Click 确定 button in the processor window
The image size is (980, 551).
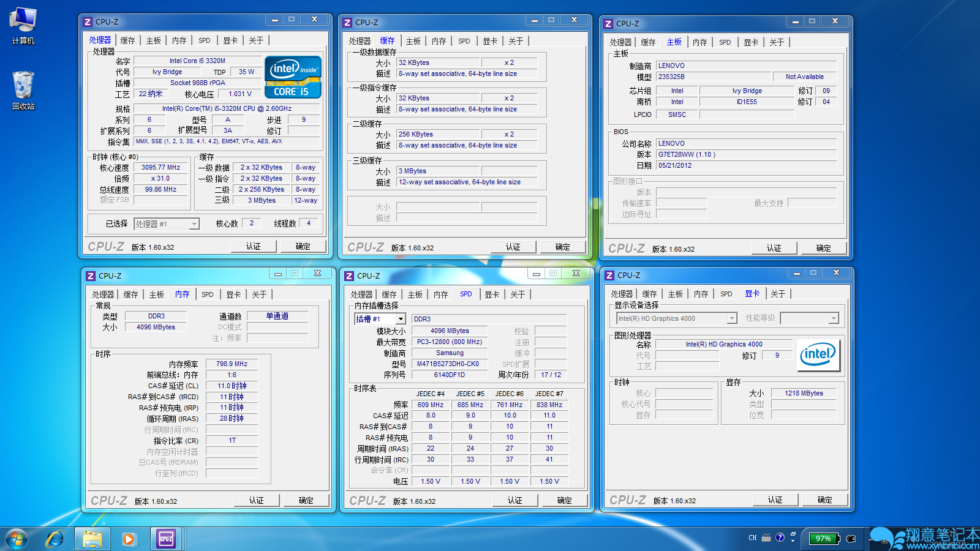click(303, 247)
